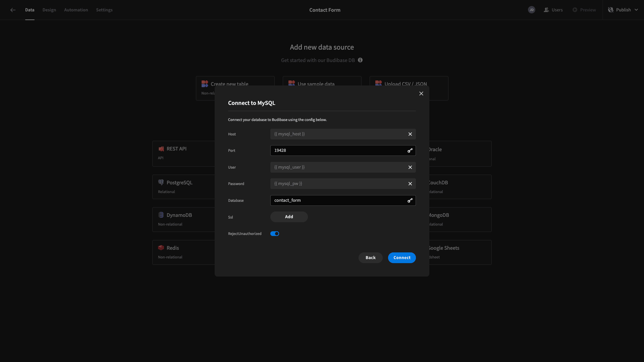The width and height of the screenshot is (644, 362).
Task: Open key binding picker for Port
Action: pos(410,150)
